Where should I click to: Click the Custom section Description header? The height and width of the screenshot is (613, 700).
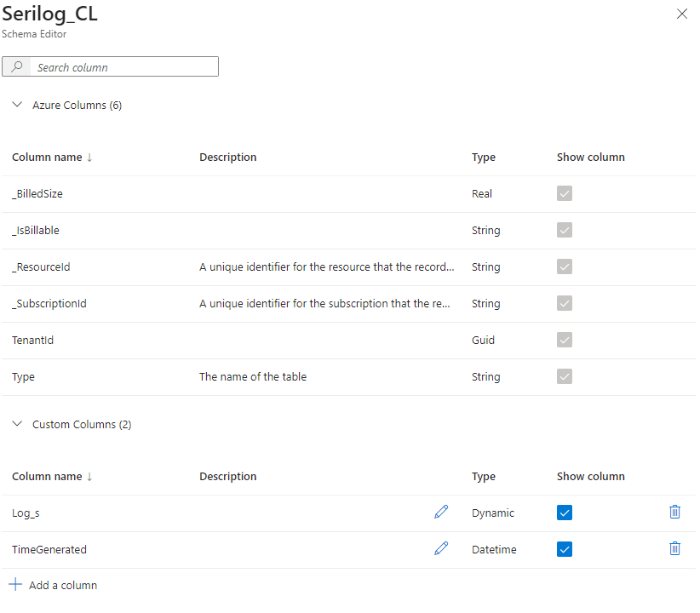[227, 477]
